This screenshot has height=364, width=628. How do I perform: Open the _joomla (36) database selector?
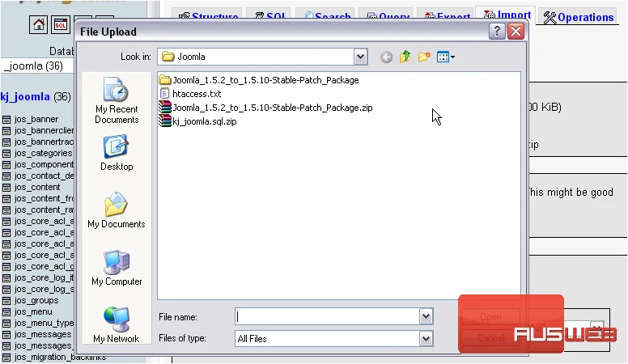[37, 66]
